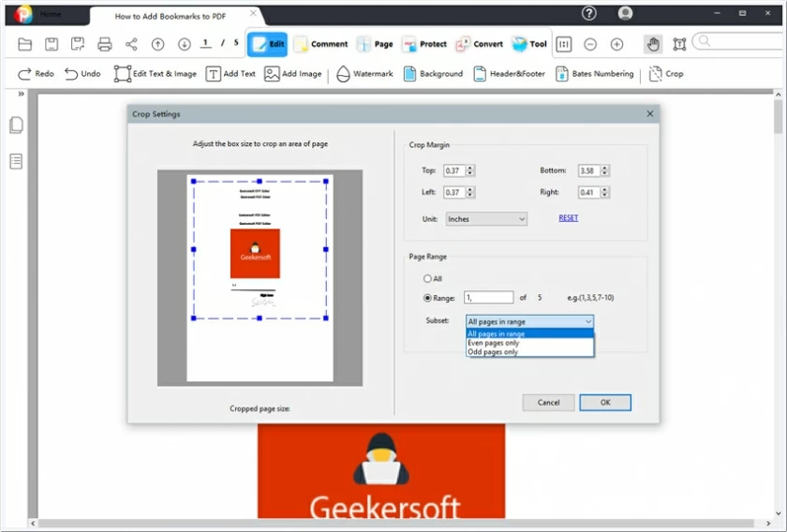787x532 pixels.
Task: Click the horizontal scrollbar at bottom
Action: 396,523
